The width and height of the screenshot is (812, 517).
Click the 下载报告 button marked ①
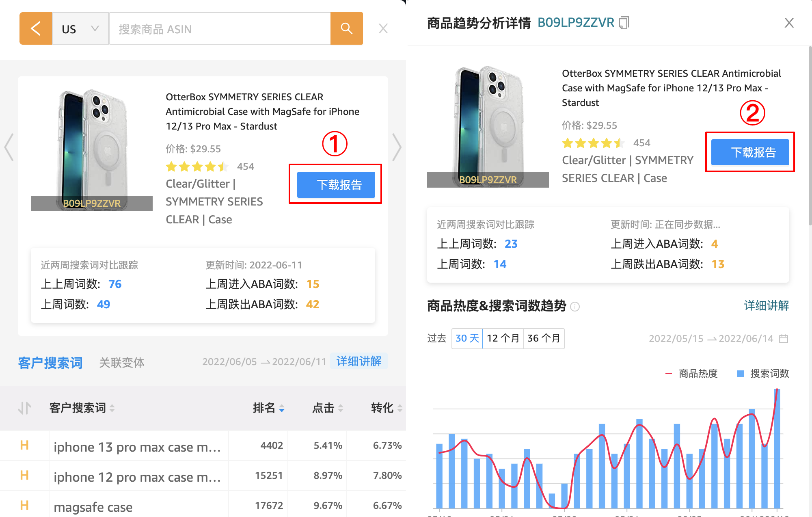tap(335, 185)
